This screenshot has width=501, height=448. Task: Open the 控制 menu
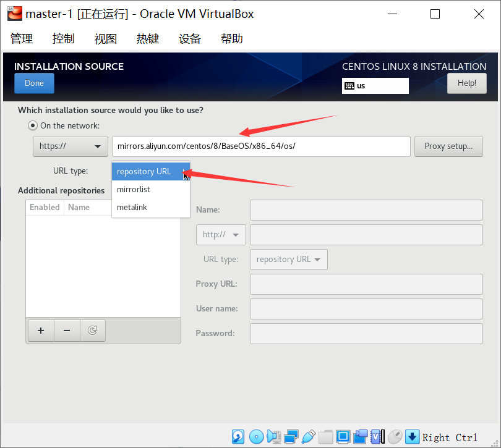tap(64, 39)
